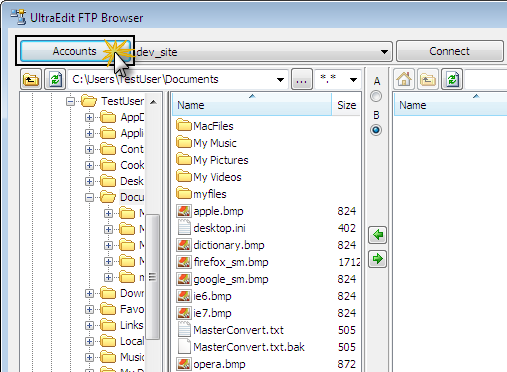
Task: Click size 402 of desktop.ini
Action: pos(347,228)
